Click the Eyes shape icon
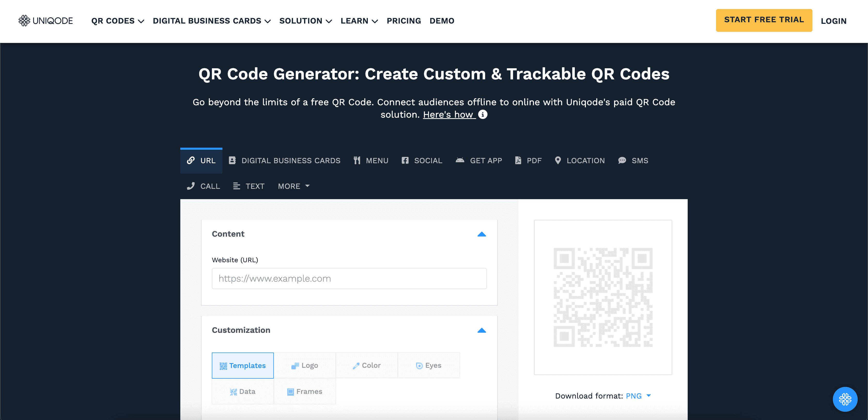868x420 pixels. [x=419, y=366]
